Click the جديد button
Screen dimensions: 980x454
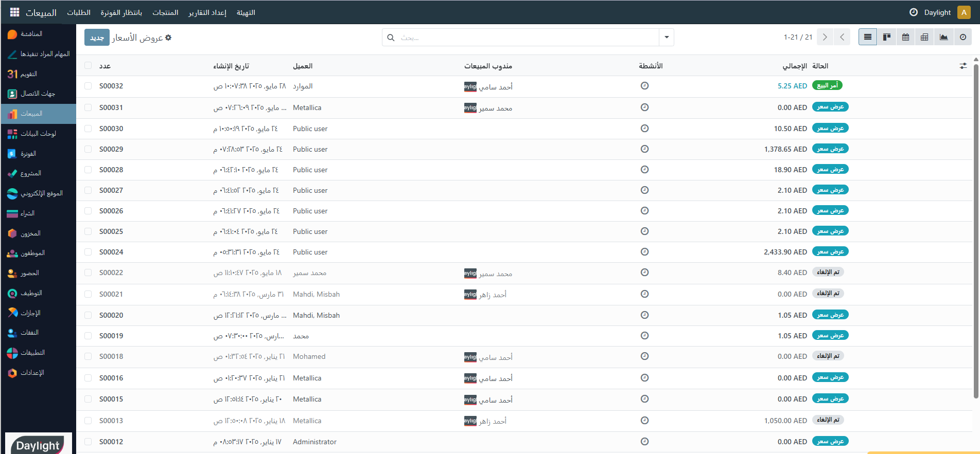click(x=97, y=38)
